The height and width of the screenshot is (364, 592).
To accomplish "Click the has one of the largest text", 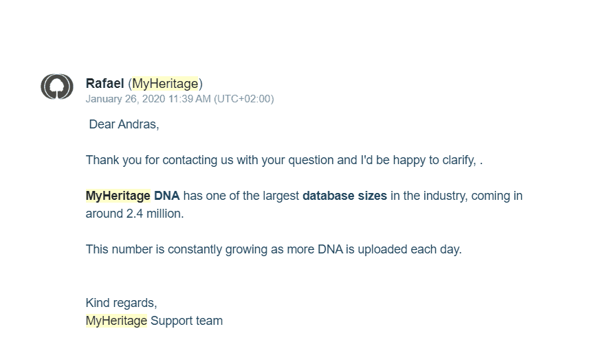I will [x=241, y=196].
